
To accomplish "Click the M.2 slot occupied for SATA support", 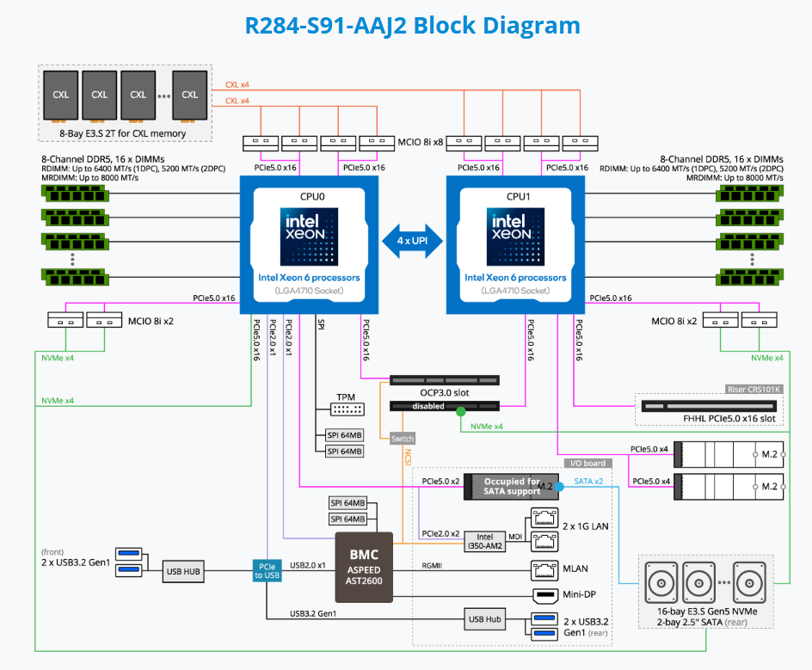I will (511, 487).
